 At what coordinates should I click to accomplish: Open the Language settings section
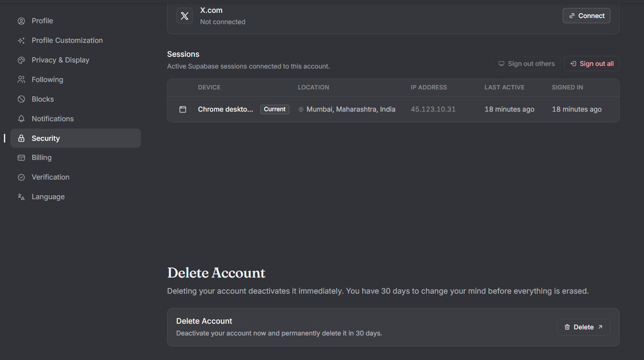tap(75, 197)
